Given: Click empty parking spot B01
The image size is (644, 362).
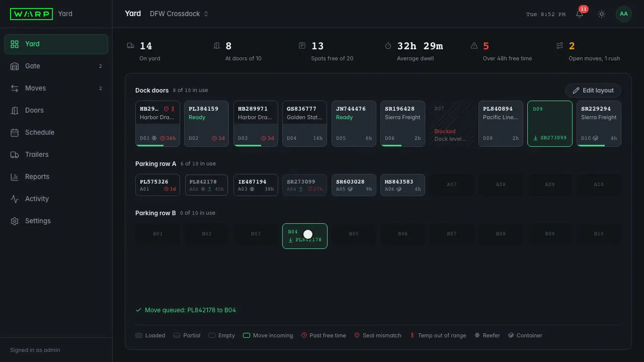Looking at the screenshot, I should (157, 234).
